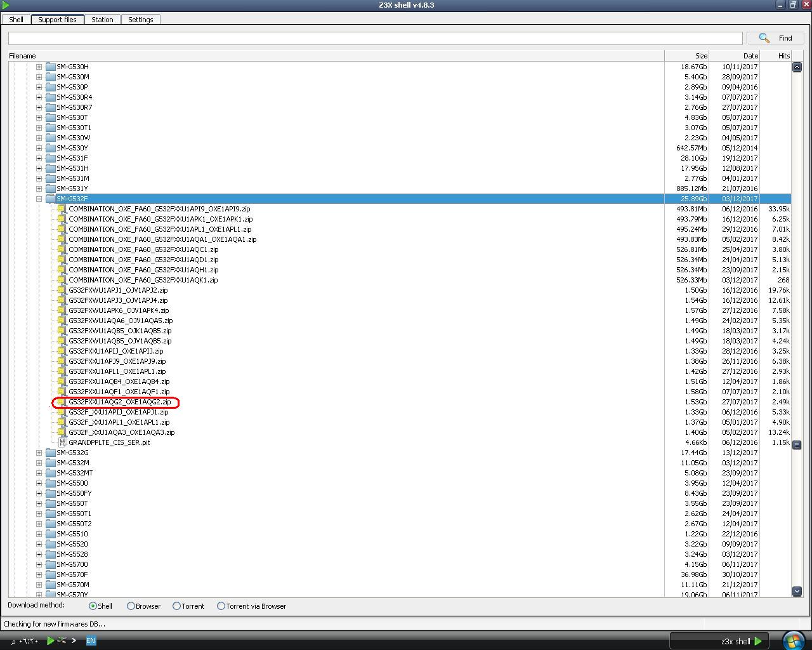The height and width of the screenshot is (650, 812).
Task: Expand the SM-G532G folder
Action: tap(39, 453)
